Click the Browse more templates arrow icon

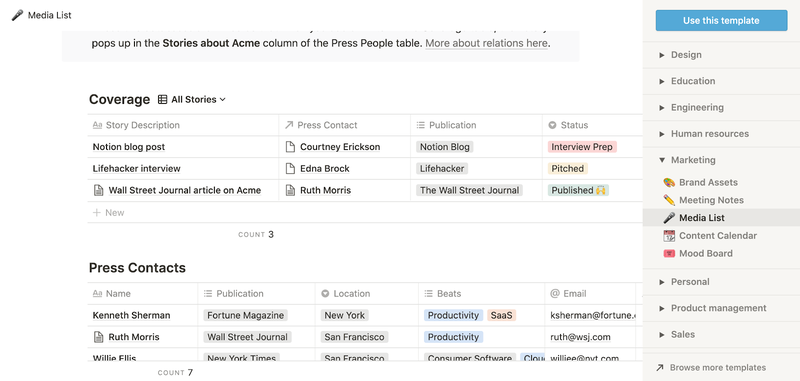click(x=660, y=367)
